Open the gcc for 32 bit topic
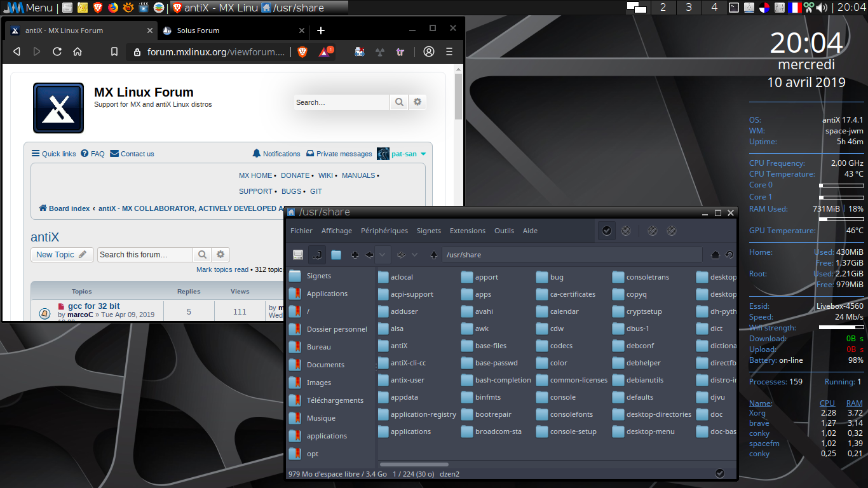The height and width of the screenshot is (488, 868). pyautogui.click(x=94, y=306)
